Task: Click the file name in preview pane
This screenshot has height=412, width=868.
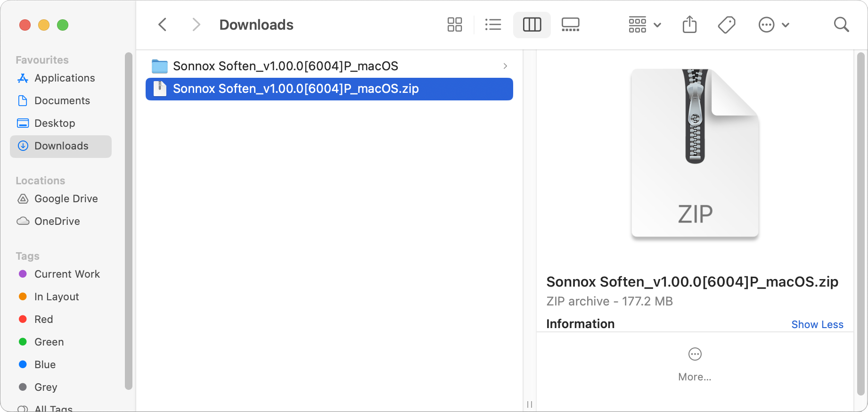Action: (692, 282)
